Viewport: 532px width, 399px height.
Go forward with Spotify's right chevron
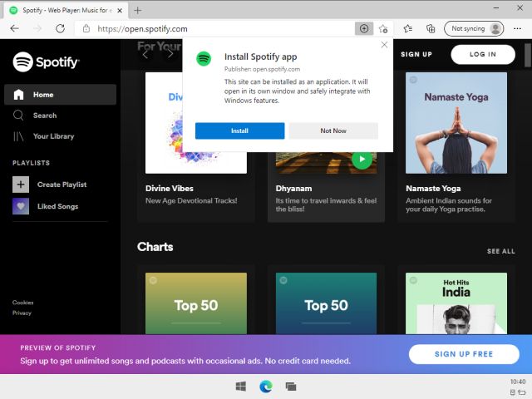pos(170,54)
